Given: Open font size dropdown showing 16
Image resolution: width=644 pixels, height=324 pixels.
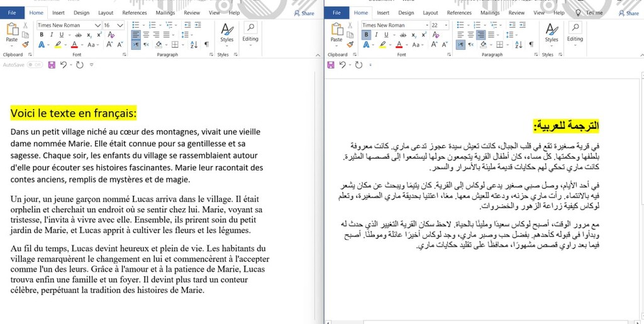Looking at the screenshot, I should click(120, 25).
